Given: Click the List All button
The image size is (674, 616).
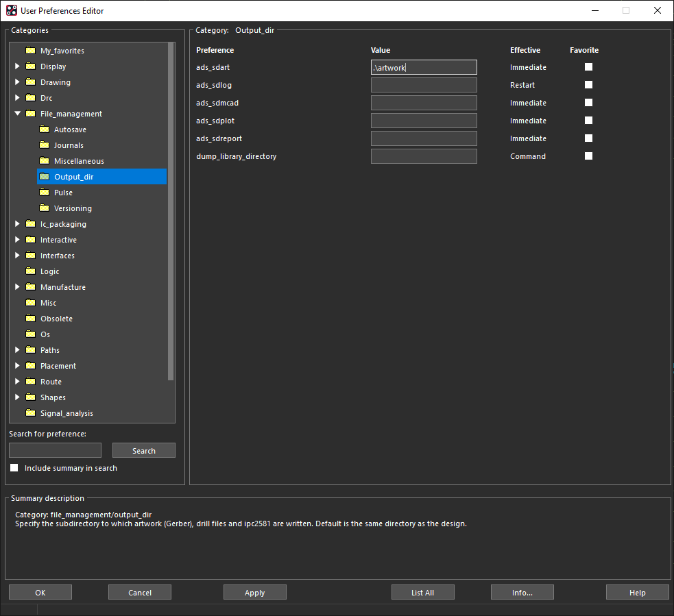Looking at the screenshot, I should (x=423, y=593).
